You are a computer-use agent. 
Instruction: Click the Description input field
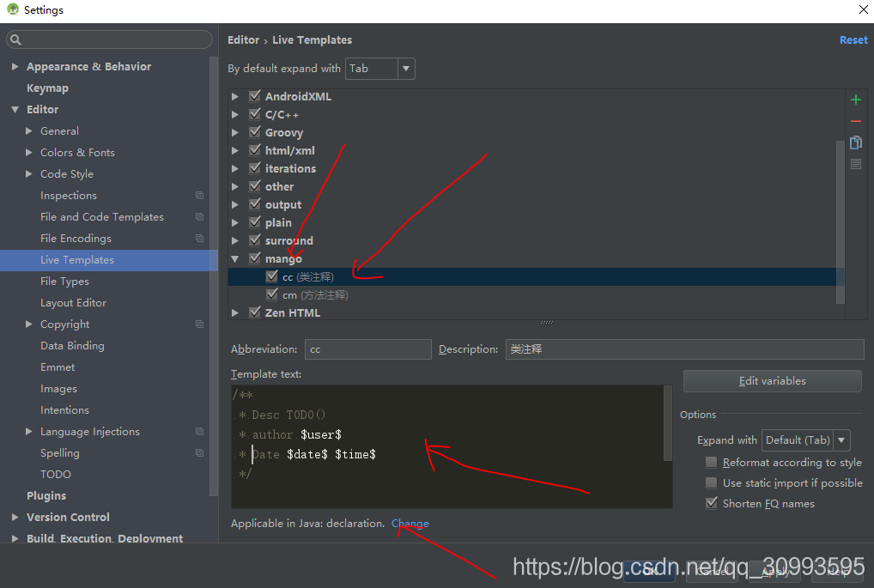point(684,349)
